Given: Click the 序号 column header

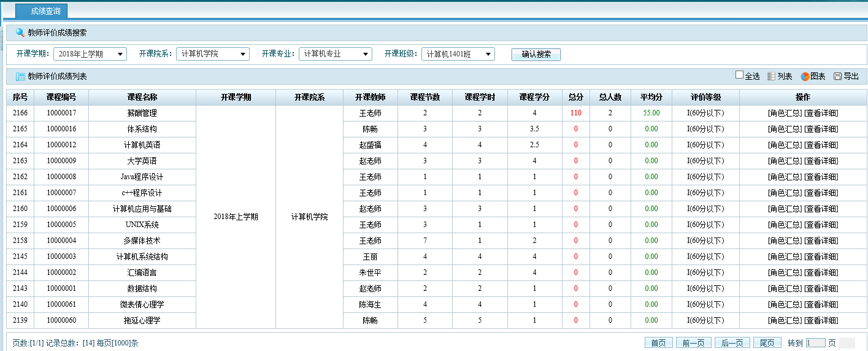Looking at the screenshot, I should click(20, 97).
